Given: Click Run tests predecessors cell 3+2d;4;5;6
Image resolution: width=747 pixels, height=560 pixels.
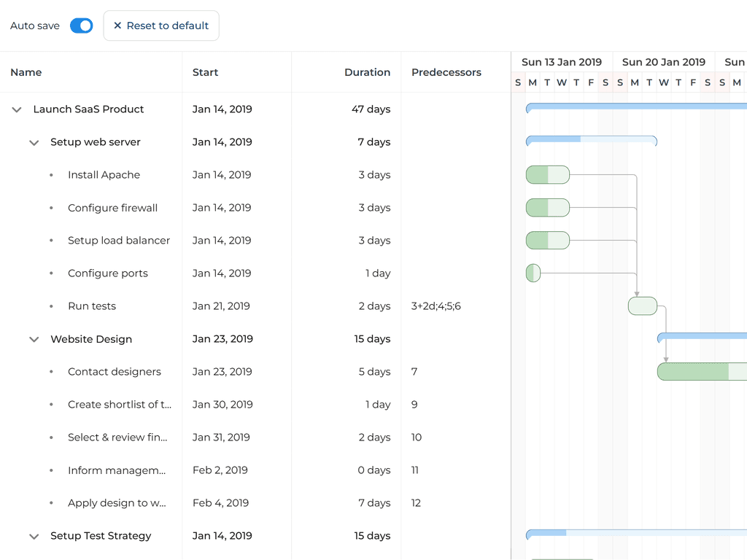Looking at the screenshot, I should (436, 306).
